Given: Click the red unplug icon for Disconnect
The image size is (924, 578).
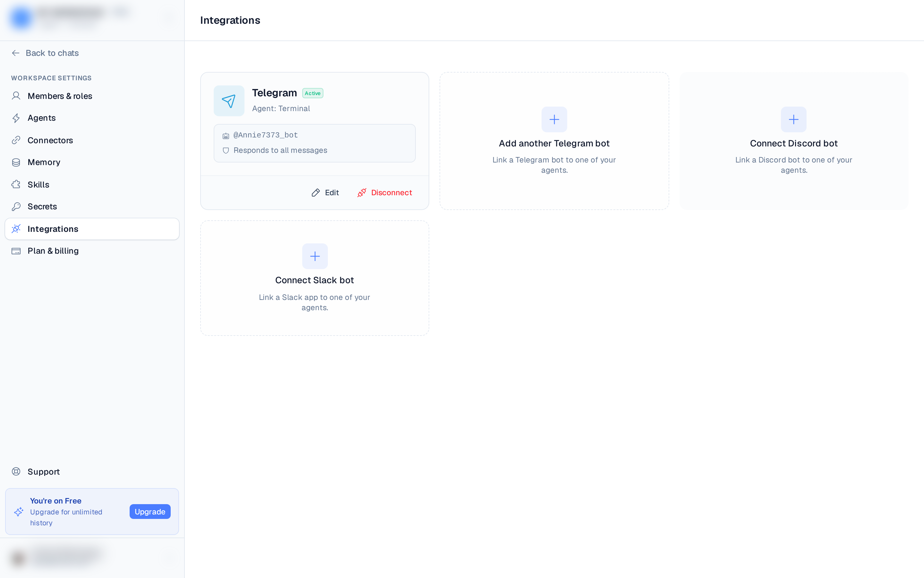Looking at the screenshot, I should pos(362,193).
